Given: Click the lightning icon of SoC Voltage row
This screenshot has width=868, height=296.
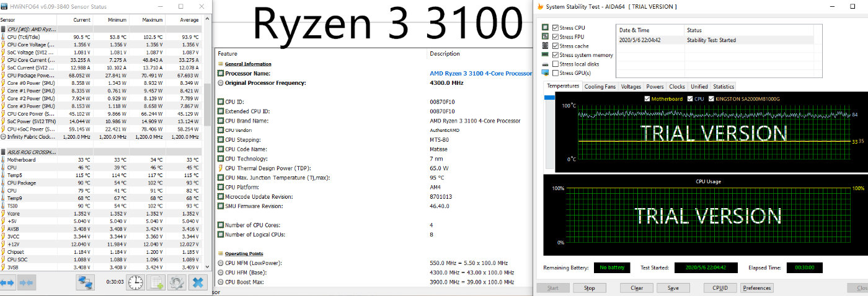Looking at the screenshot, I should (3, 53).
